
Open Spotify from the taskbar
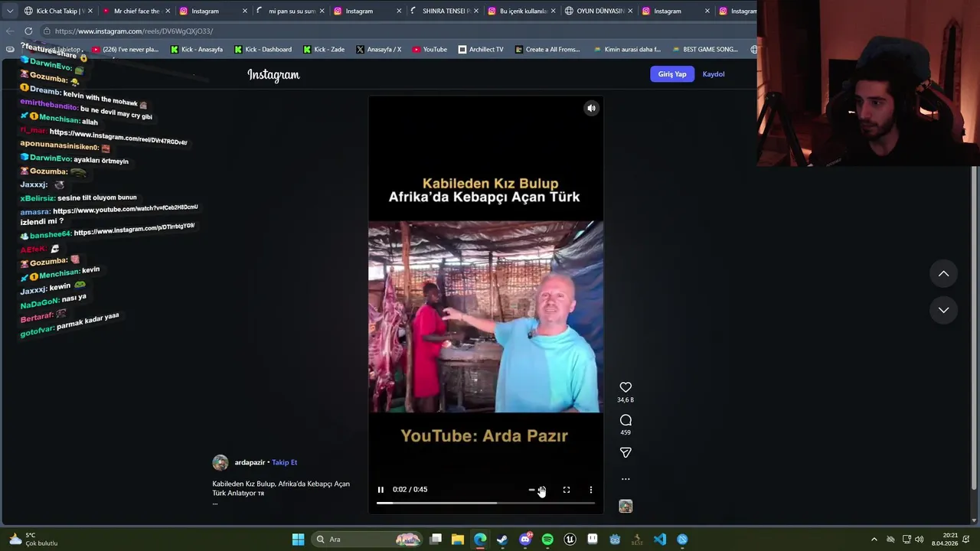[x=547, y=540]
